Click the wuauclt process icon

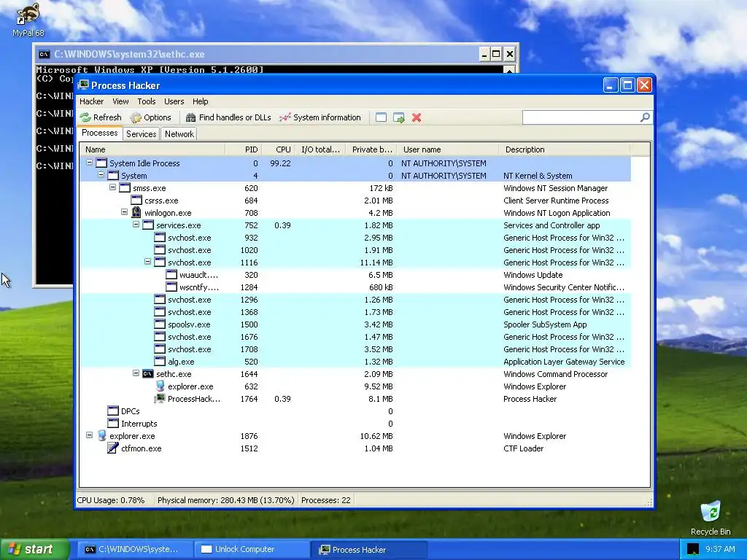(x=171, y=274)
